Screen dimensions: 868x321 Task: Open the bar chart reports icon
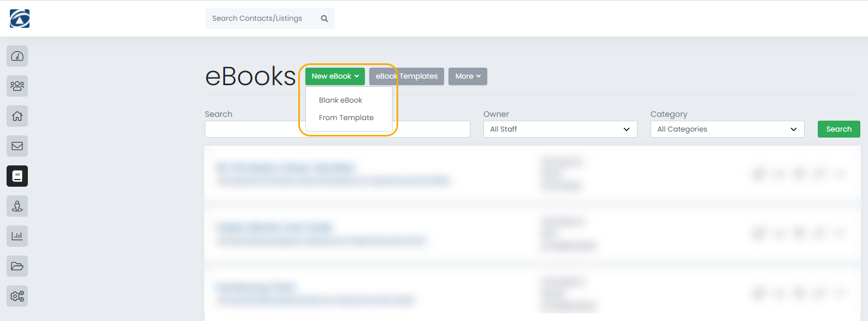(x=17, y=236)
